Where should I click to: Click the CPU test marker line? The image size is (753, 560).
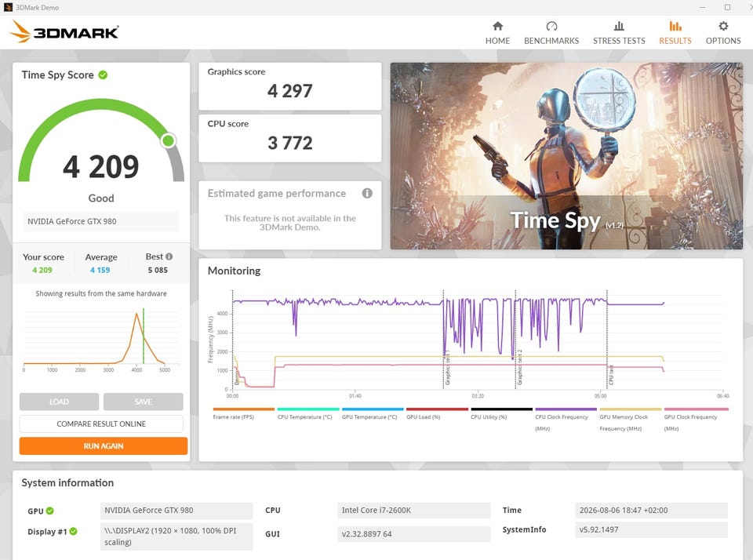(607, 339)
